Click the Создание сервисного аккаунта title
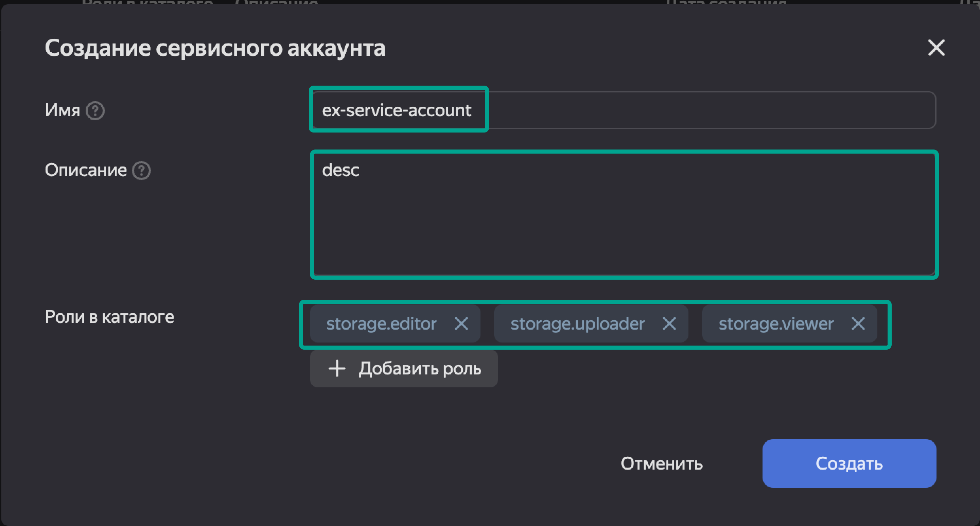The image size is (980, 526). point(215,48)
